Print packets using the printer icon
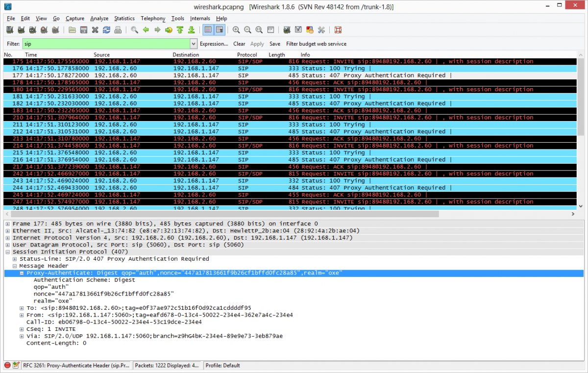This screenshot has width=588, height=373. pos(118,30)
